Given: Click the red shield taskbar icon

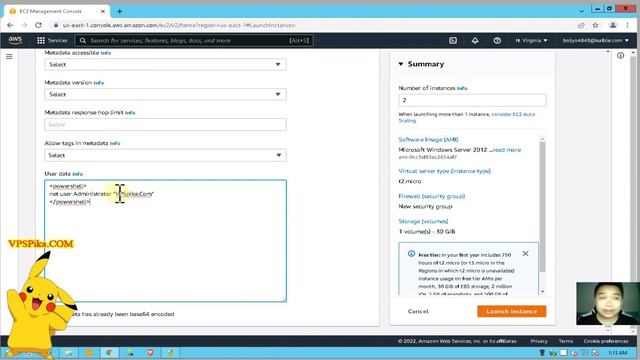Looking at the screenshot, I should coord(150,353).
